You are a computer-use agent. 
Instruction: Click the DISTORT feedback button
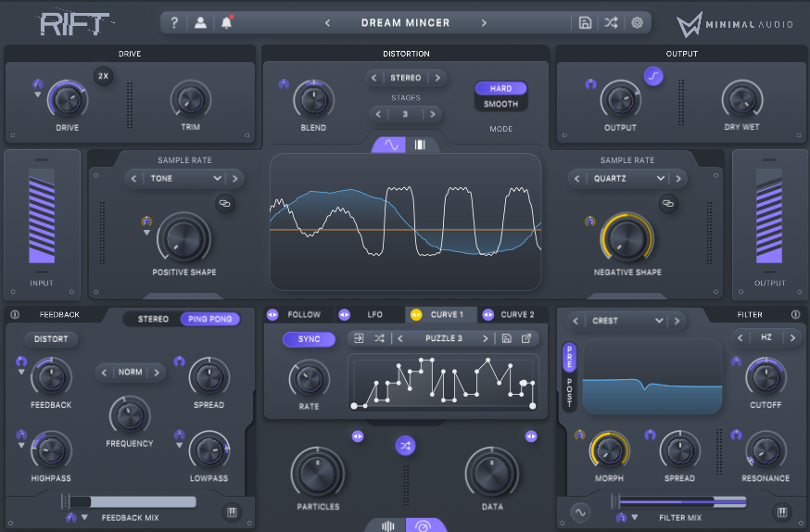51,339
